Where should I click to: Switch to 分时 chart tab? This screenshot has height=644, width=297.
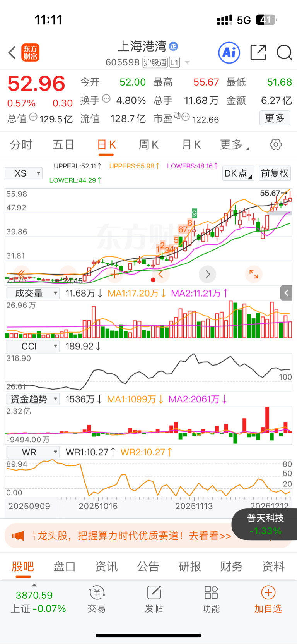[21, 145]
